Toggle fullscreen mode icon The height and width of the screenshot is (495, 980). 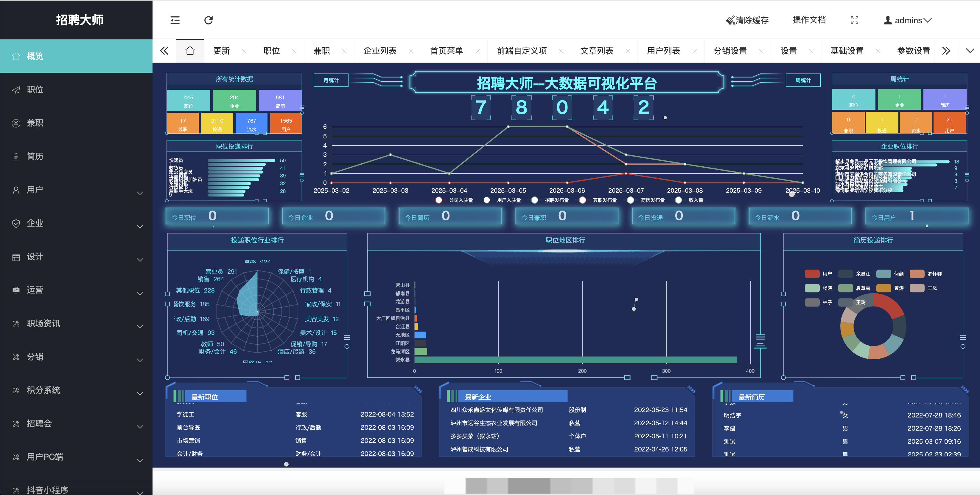pyautogui.click(x=855, y=20)
